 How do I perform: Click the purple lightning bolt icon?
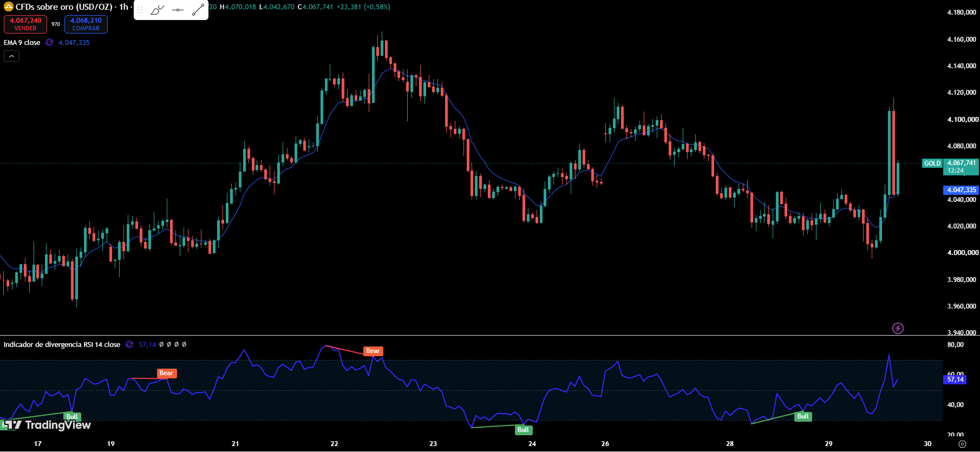pos(898,328)
